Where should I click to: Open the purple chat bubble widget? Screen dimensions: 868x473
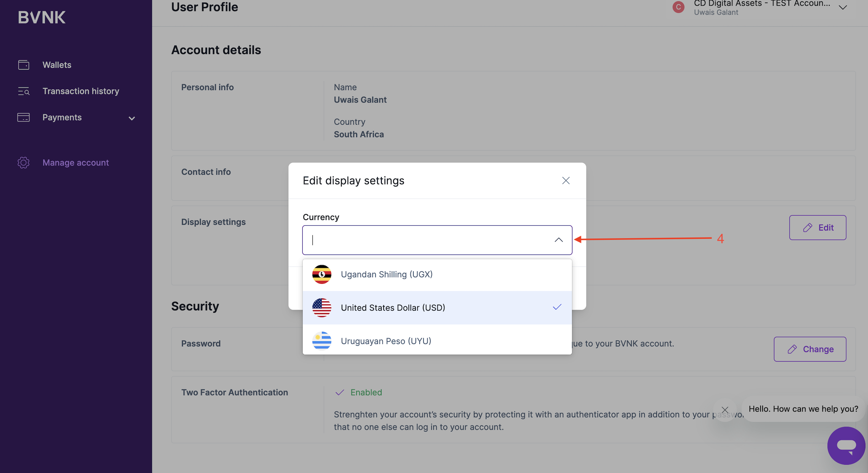pos(846,445)
